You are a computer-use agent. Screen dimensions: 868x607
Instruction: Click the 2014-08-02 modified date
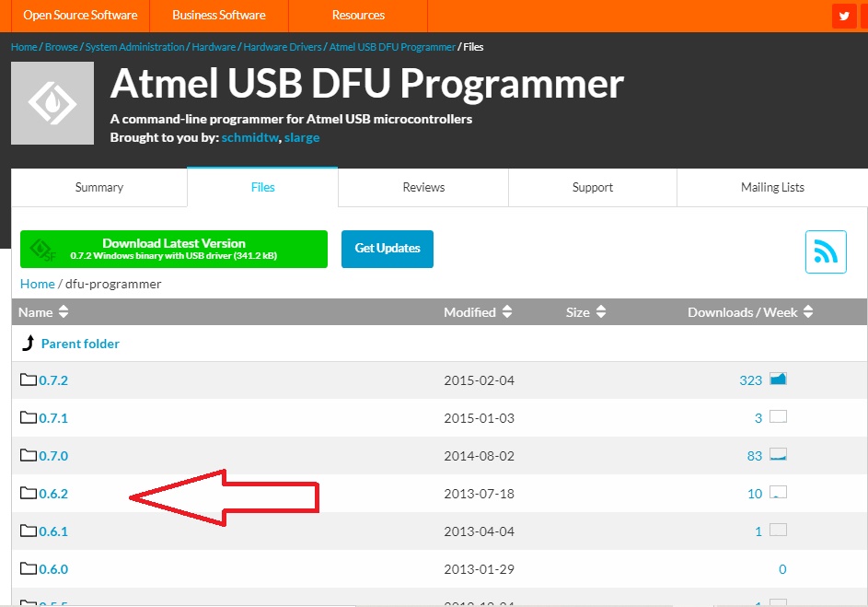click(x=479, y=456)
